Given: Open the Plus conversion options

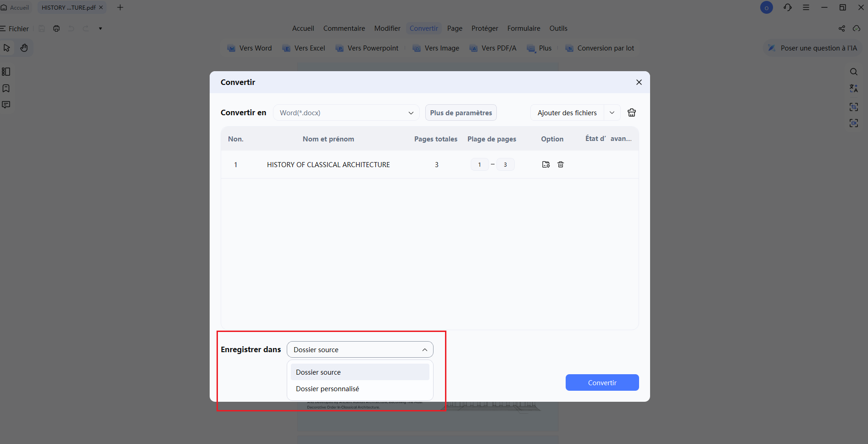Looking at the screenshot, I should click(540, 48).
